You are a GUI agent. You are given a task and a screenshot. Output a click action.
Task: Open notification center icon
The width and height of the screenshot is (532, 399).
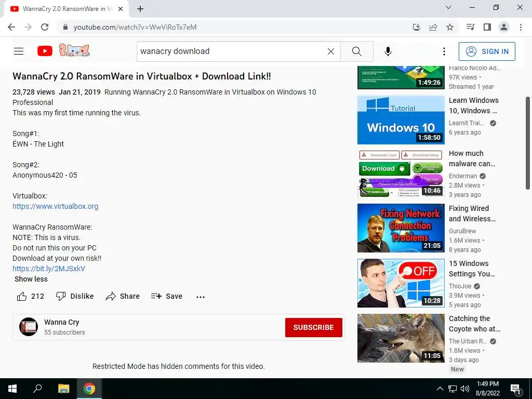click(x=515, y=389)
